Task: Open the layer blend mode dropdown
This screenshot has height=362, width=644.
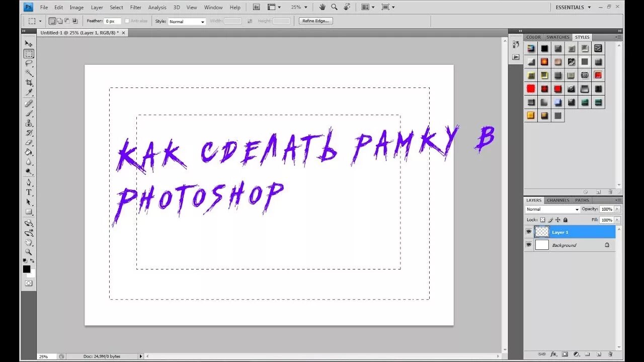Action: tap(552, 209)
